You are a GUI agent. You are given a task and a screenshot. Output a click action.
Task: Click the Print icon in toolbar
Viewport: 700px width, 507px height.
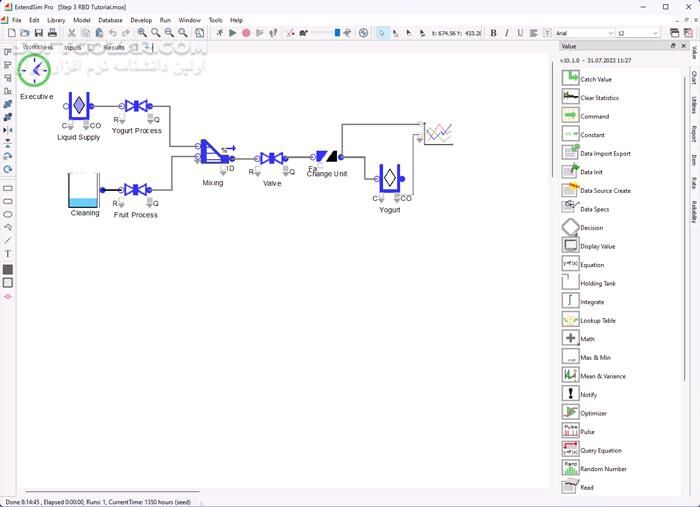pos(52,33)
